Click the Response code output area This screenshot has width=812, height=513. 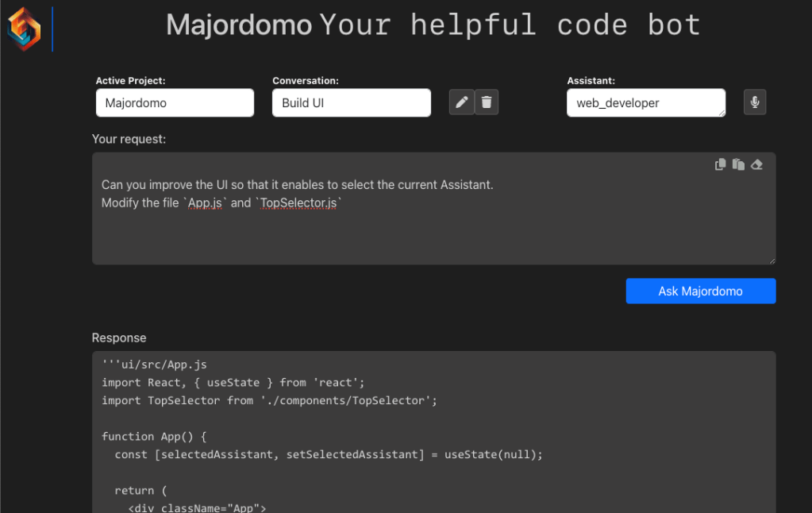click(433, 445)
